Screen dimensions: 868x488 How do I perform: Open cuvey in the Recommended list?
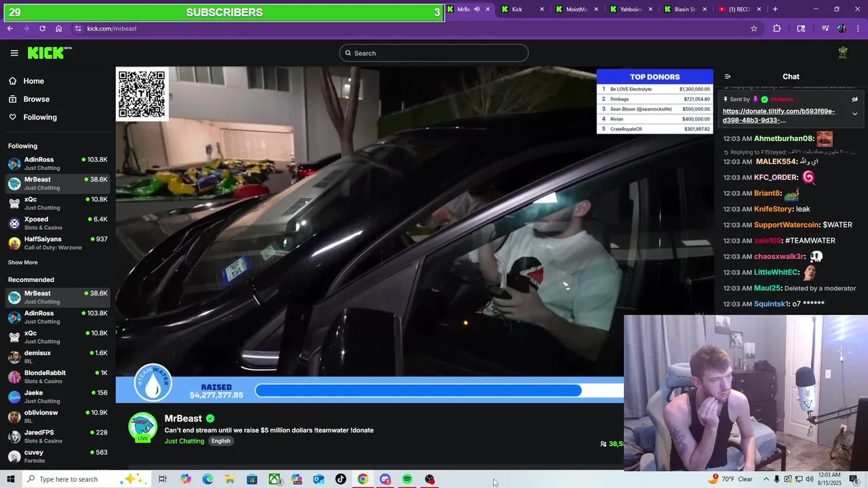(x=58, y=456)
